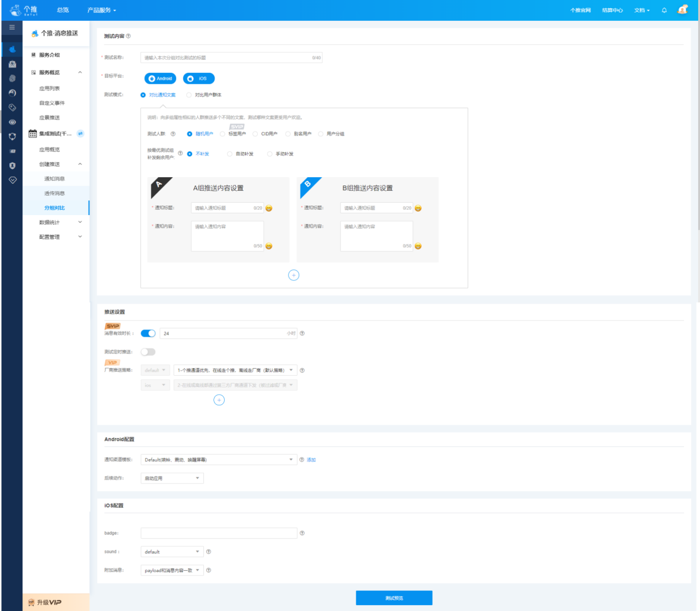Select CID用户 as test audience

tap(265, 134)
